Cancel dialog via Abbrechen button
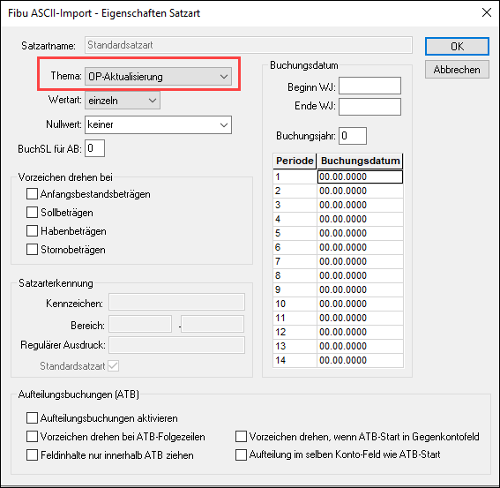500x488 pixels. (x=457, y=69)
